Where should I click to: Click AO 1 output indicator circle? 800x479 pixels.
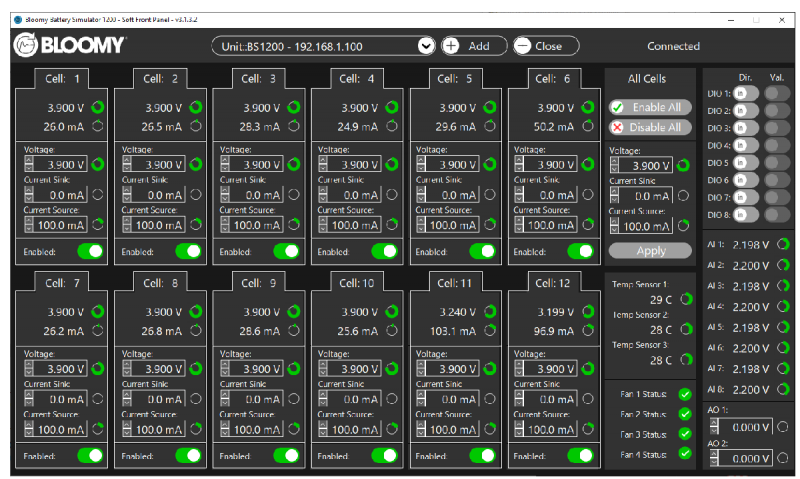click(x=783, y=426)
